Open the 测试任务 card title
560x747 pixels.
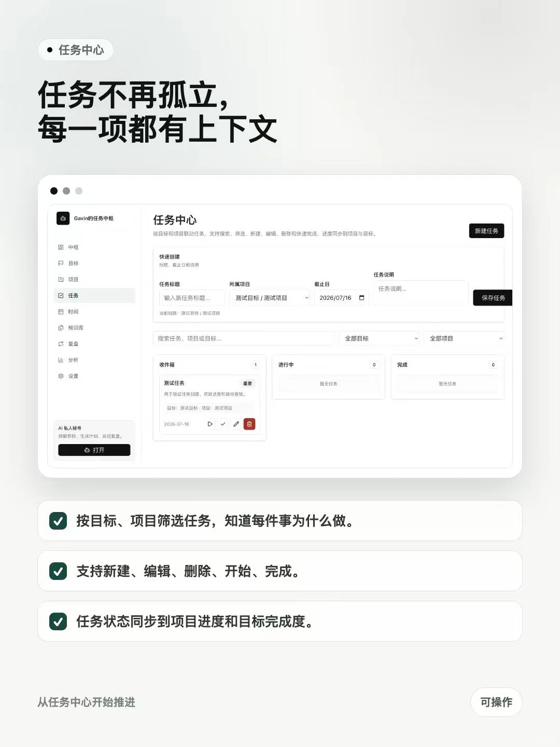coord(174,383)
